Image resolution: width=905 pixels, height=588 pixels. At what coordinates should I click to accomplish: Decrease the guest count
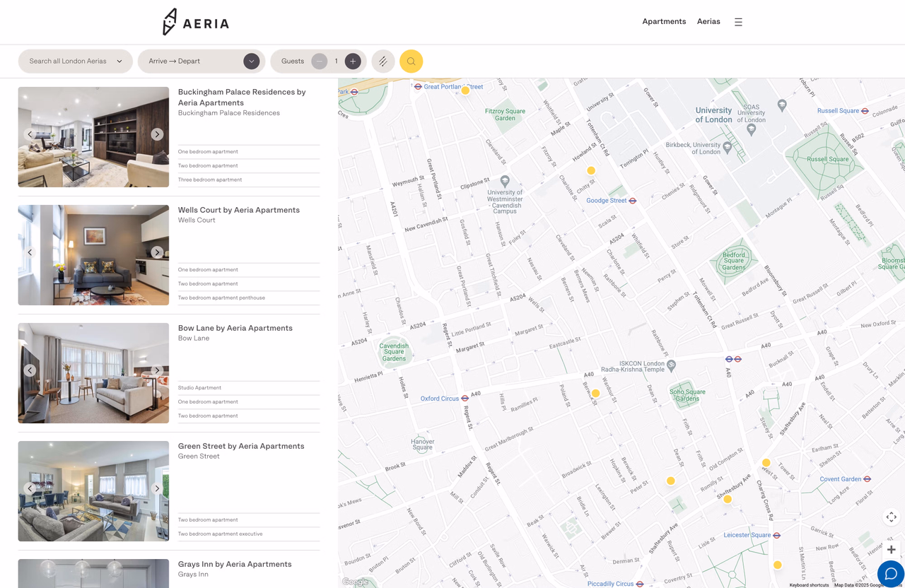tap(320, 61)
